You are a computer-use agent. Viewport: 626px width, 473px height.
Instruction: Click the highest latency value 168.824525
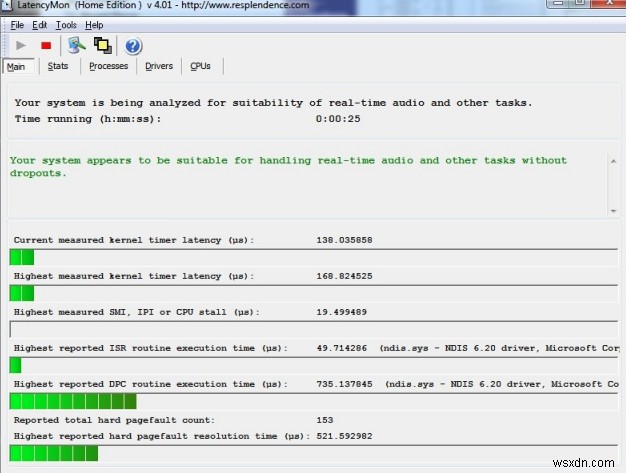344,276
